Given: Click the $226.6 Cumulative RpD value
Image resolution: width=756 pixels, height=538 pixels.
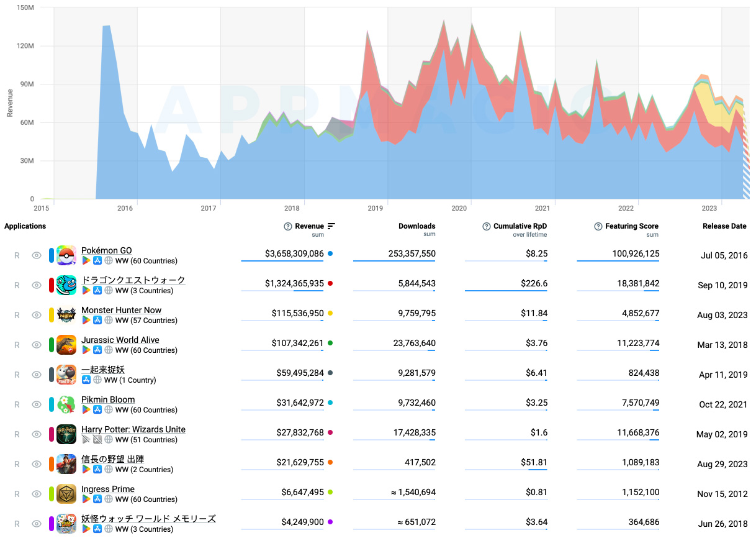Looking at the screenshot, I should pyautogui.click(x=534, y=284).
